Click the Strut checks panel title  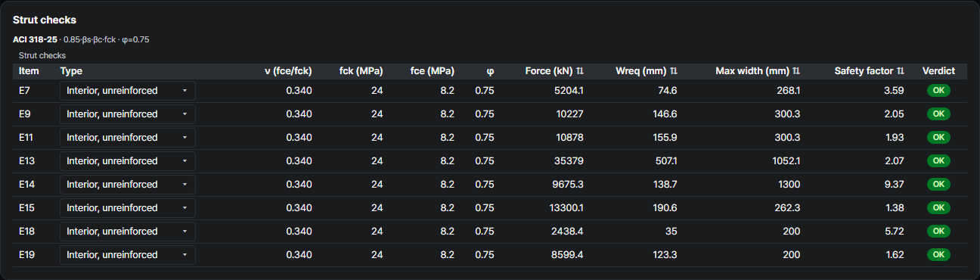click(x=45, y=20)
